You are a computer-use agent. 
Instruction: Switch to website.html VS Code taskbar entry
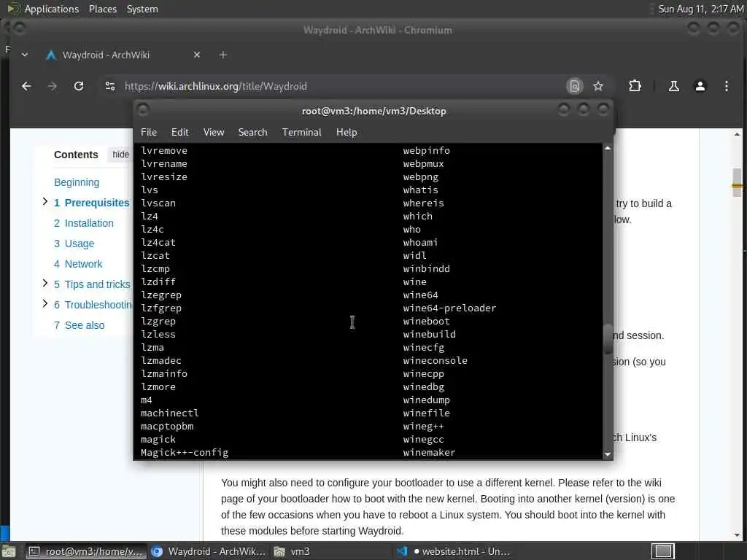(x=454, y=551)
